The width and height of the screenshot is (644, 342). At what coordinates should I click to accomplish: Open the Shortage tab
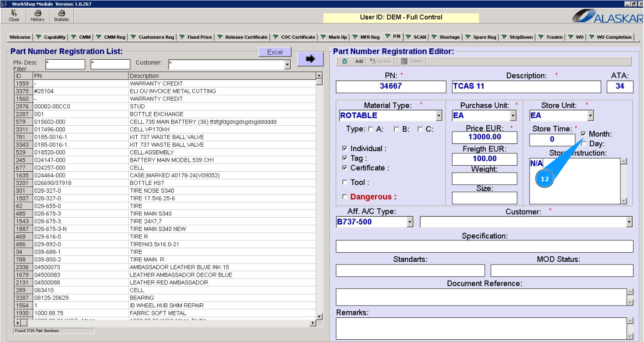coord(445,37)
